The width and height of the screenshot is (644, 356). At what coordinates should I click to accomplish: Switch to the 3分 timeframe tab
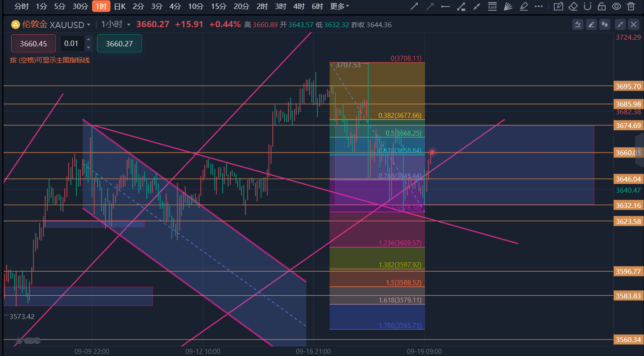point(157,6)
